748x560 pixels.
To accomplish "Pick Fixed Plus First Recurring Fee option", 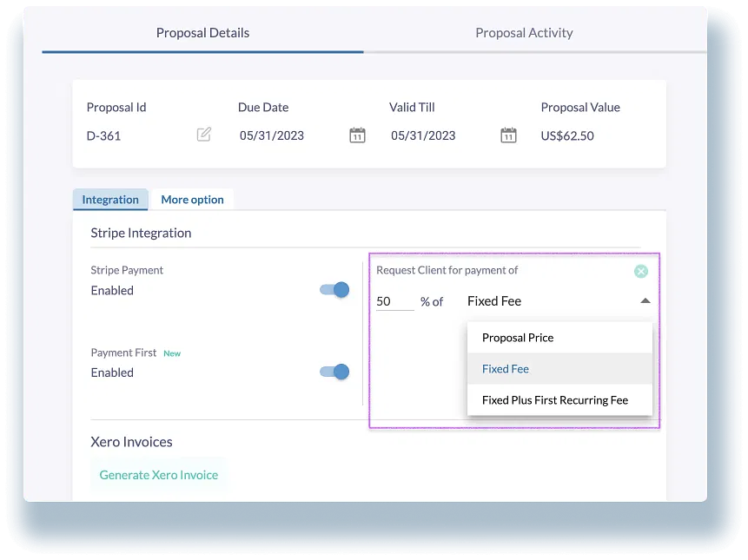I will [559, 400].
